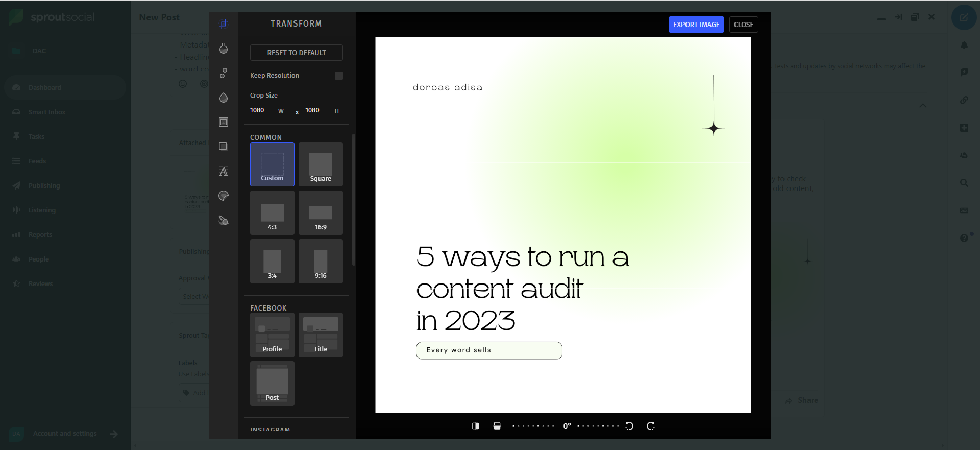The height and width of the screenshot is (450, 980).
Task: Select the Transform crop tool icon
Action: click(224, 24)
